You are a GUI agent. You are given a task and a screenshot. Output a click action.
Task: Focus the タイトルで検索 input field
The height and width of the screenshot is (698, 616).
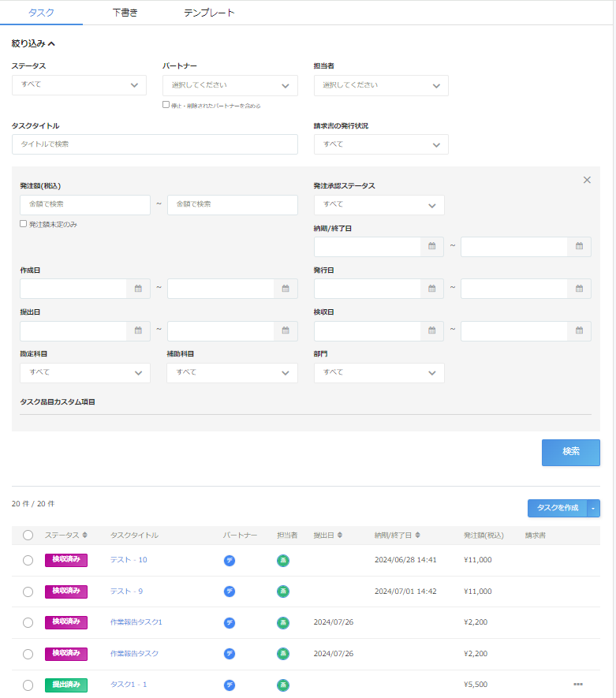[x=155, y=144]
